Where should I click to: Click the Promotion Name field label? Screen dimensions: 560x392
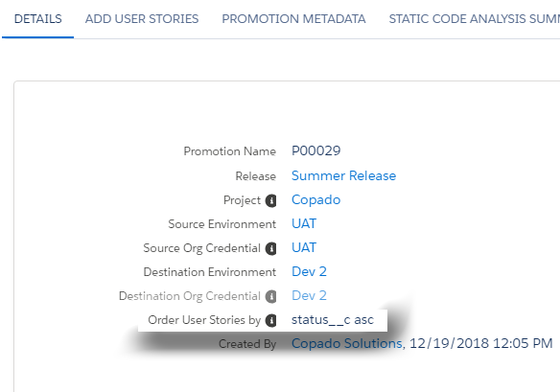click(x=229, y=151)
